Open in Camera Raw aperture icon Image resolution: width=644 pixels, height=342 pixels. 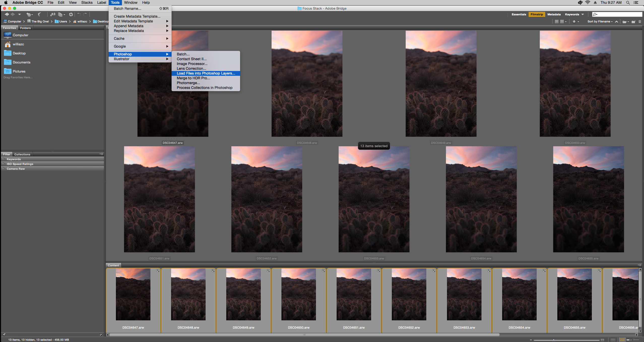pyautogui.click(x=71, y=14)
